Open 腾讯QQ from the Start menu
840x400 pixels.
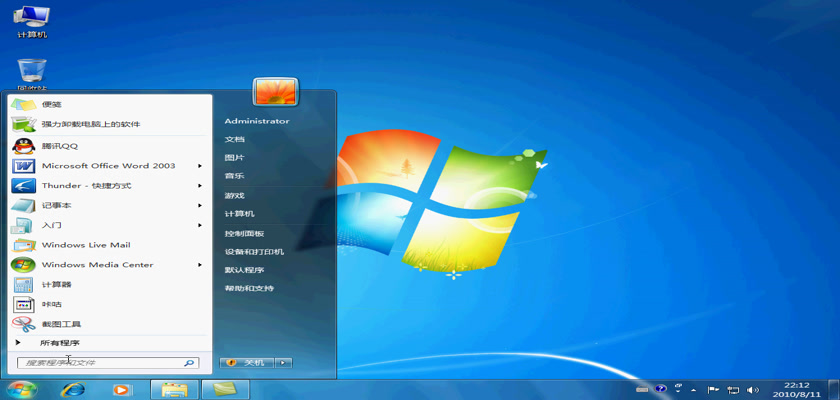(x=59, y=145)
